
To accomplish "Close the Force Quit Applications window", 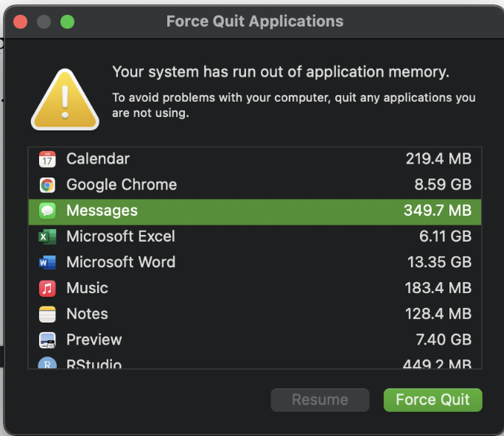I will point(21,21).
